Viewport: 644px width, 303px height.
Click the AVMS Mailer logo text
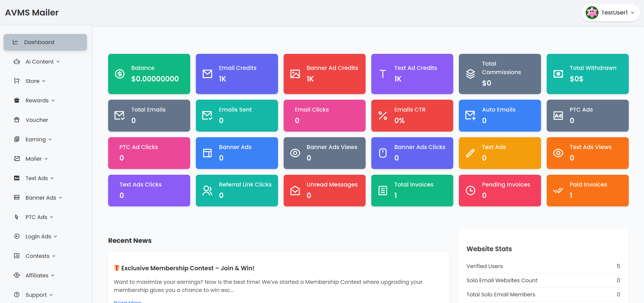(32, 13)
